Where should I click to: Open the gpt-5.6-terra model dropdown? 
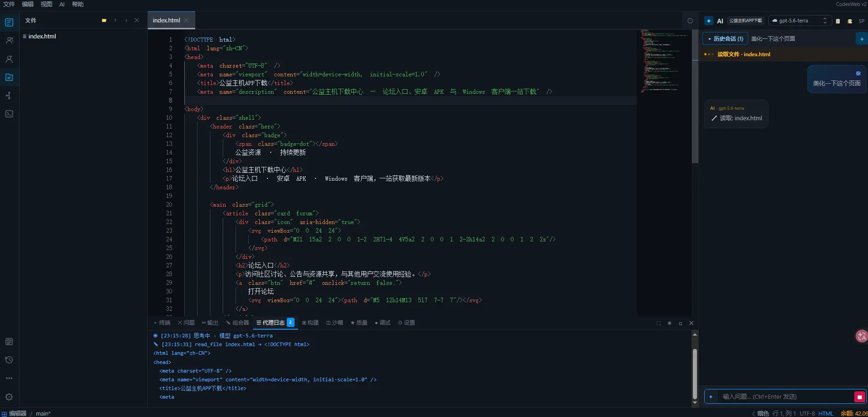click(x=800, y=21)
